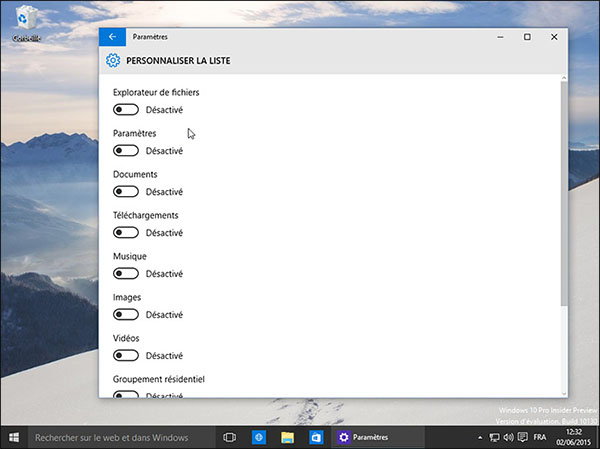This screenshot has width=600, height=449.
Task: Click the back arrow in Paramètres window
Action: [x=112, y=37]
